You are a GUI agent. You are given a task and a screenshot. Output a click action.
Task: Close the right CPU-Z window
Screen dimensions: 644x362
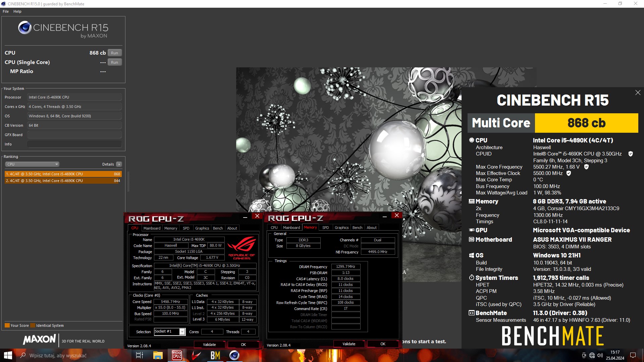(x=397, y=216)
